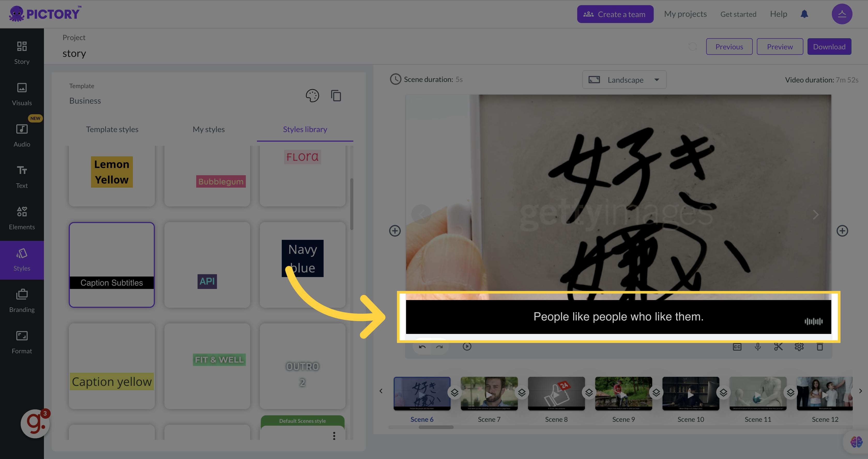Click the Create a team button

[615, 14]
